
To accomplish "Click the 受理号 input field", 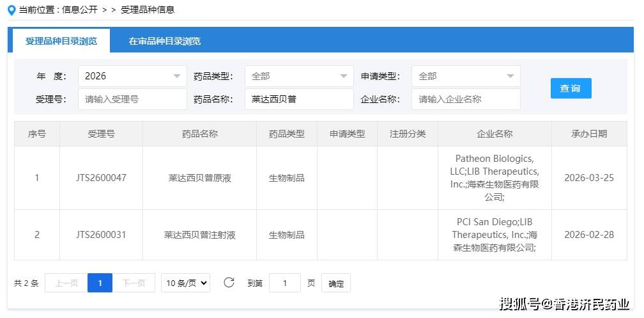I will pos(132,99).
